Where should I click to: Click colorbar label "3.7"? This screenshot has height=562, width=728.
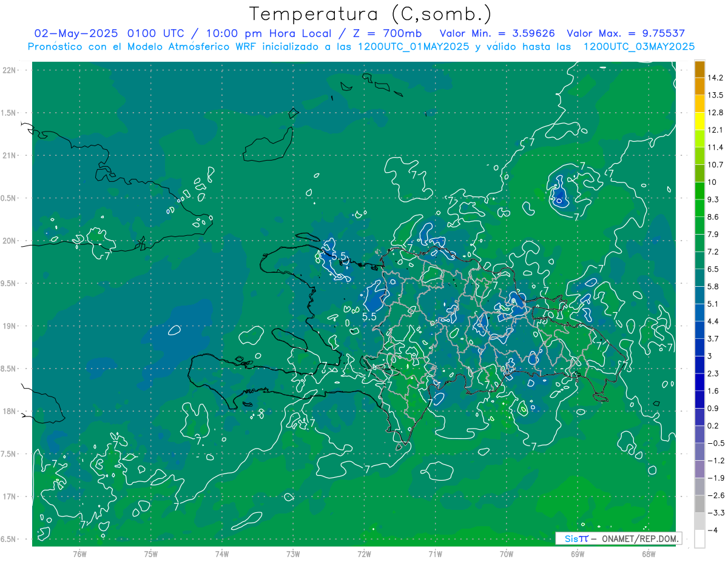[x=713, y=339]
